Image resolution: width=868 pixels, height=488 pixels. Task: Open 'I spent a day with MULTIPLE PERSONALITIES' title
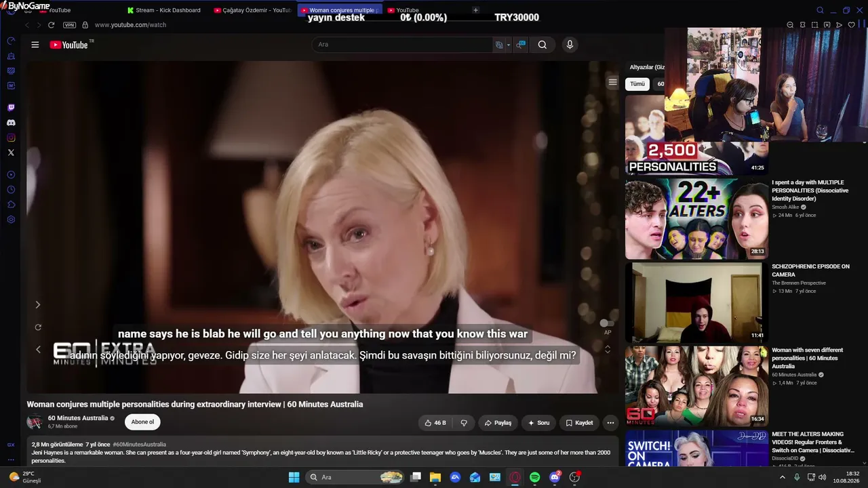point(810,190)
